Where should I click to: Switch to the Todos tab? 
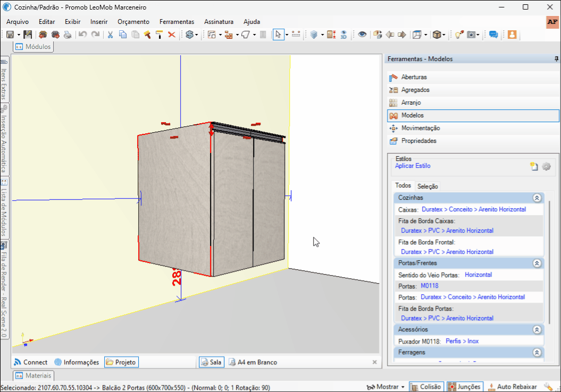point(403,185)
